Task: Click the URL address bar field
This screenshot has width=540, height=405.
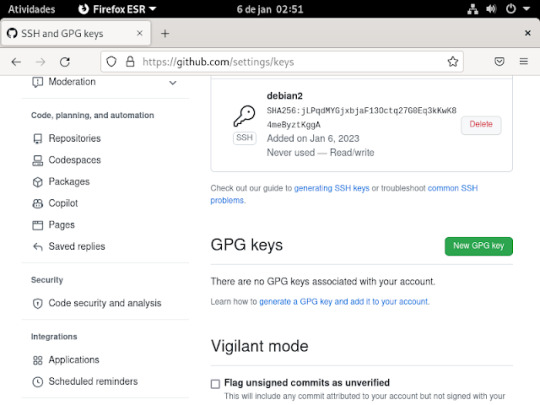Action: click(x=282, y=62)
